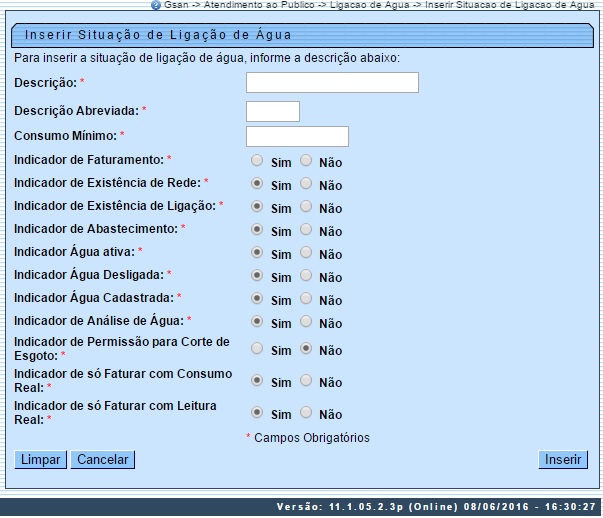
Task: Select Não for Indicador de Análise de Água
Action: point(306,322)
